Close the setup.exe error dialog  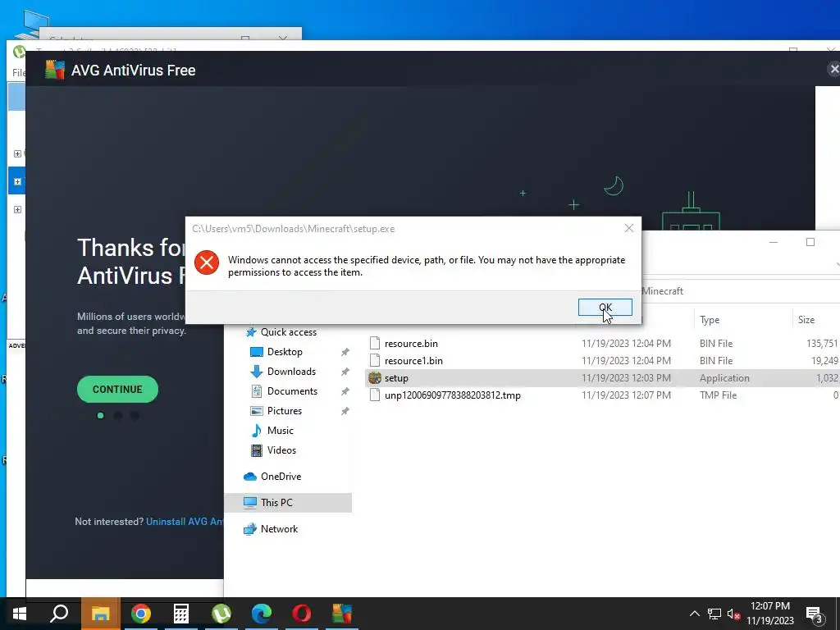point(629,228)
